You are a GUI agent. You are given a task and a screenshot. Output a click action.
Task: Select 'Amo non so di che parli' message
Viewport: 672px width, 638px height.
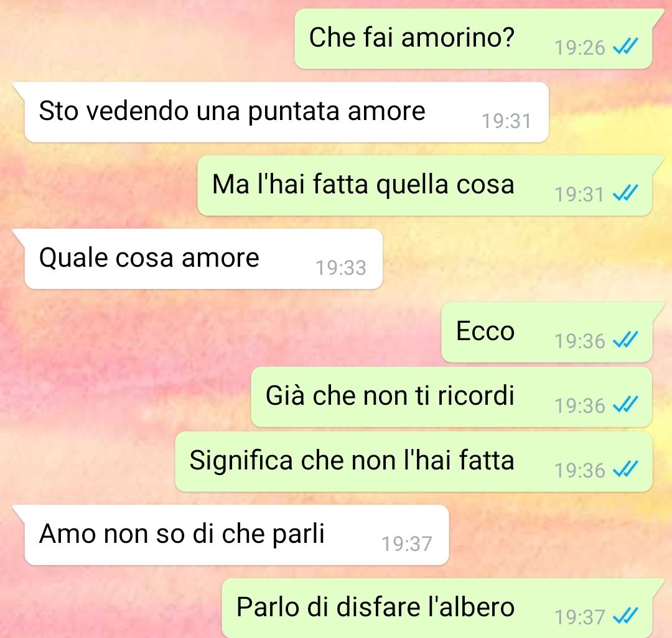click(x=236, y=535)
